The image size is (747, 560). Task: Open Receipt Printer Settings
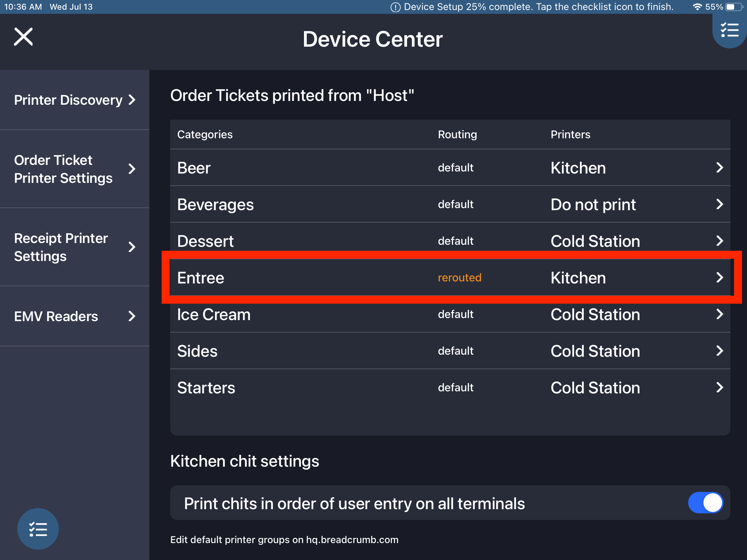coord(61,247)
